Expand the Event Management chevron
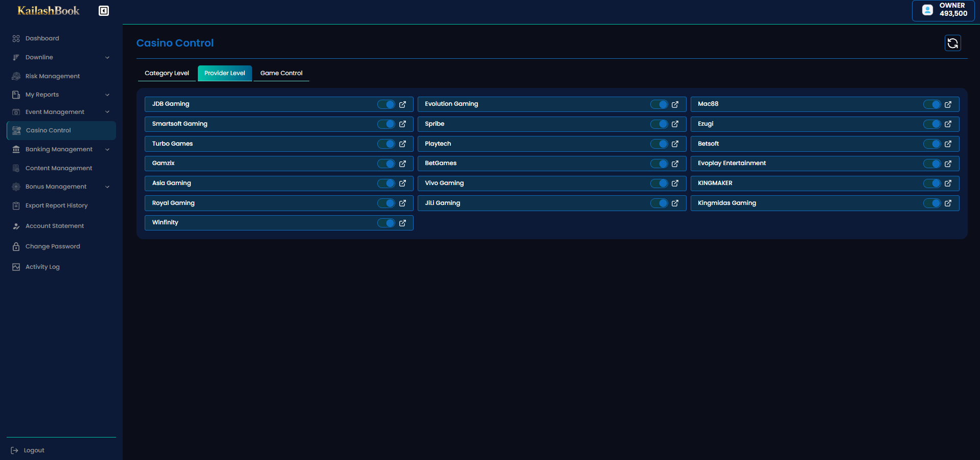The image size is (980, 460). point(107,112)
